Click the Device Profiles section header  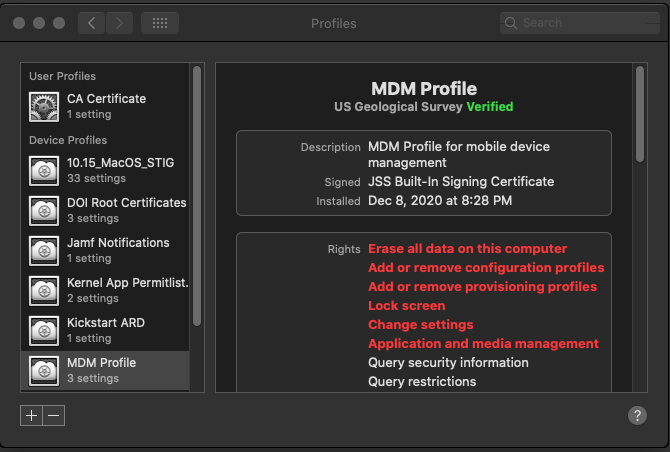click(x=68, y=140)
